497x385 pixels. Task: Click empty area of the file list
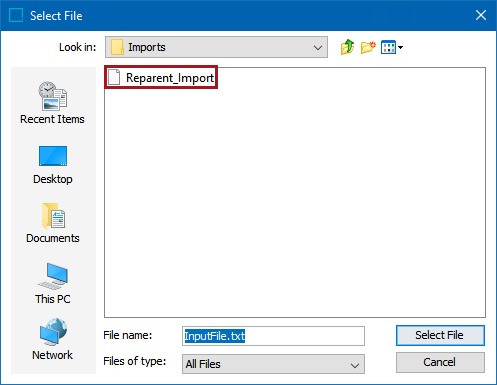(295, 200)
